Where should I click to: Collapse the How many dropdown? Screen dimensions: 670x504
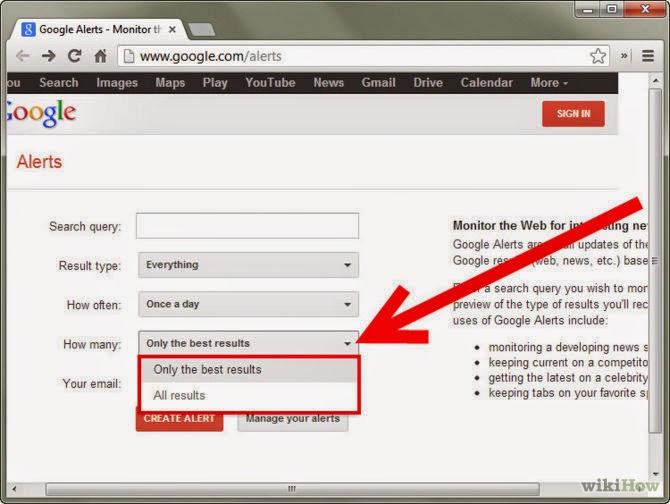(x=248, y=343)
